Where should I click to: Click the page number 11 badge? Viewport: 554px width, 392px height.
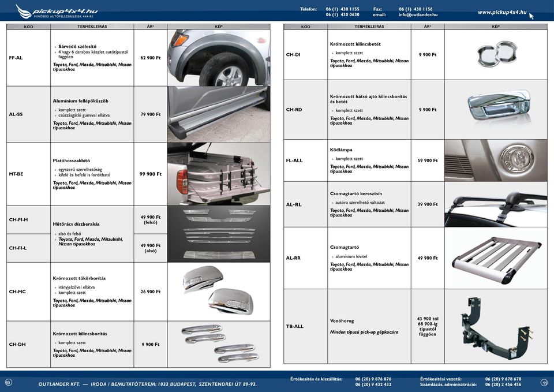[544, 382]
